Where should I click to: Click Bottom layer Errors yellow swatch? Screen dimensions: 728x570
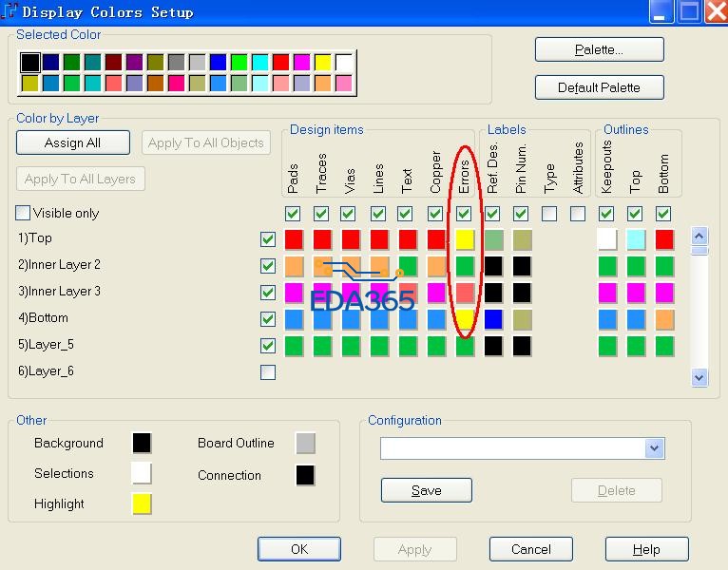465,319
